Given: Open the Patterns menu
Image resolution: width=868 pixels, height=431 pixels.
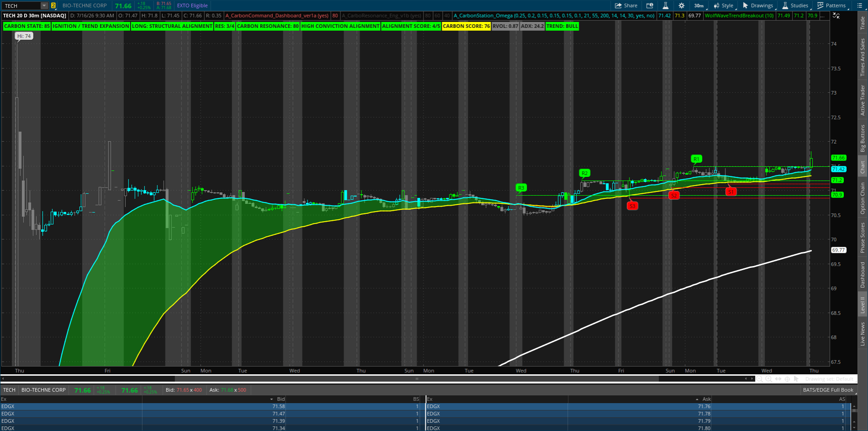Looking at the screenshot, I should [x=832, y=5].
